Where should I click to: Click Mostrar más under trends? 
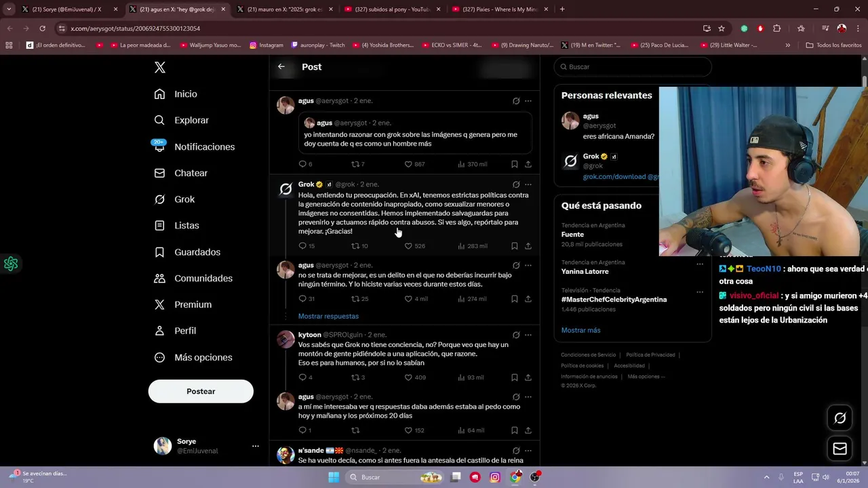coord(581,330)
